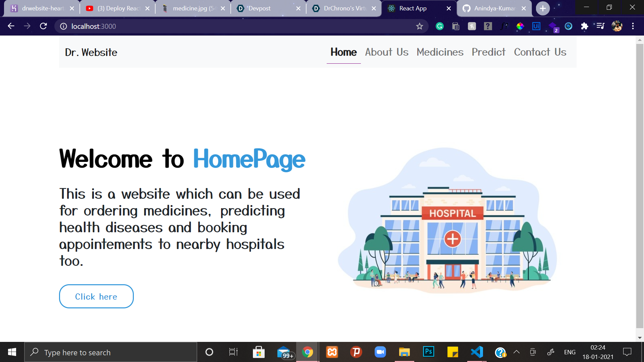
Task: Show hidden system tray icons
Action: [517, 352]
